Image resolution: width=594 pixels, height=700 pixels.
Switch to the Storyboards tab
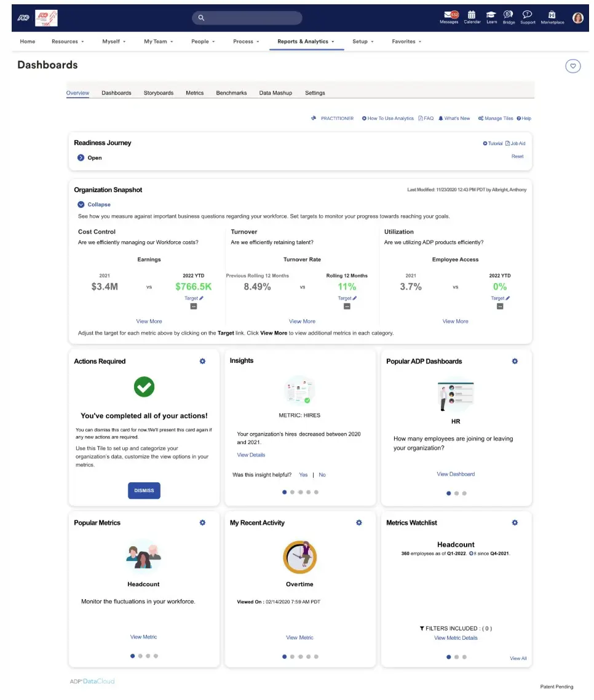[x=159, y=93]
